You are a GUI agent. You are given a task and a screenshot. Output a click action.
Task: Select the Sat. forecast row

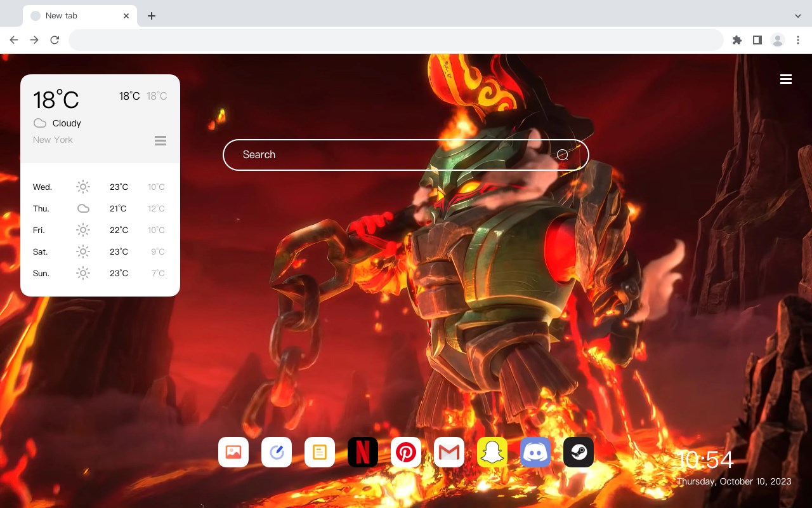point(100,251)
